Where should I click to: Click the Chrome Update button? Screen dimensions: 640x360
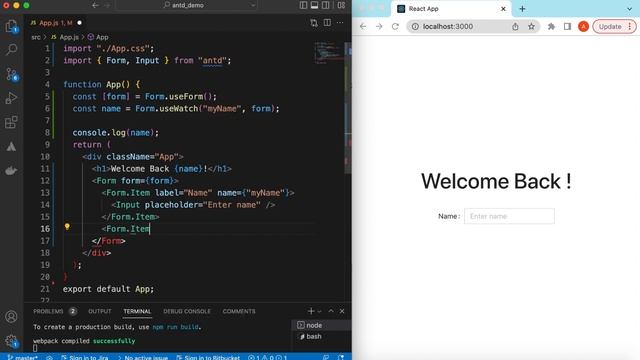(x=614, y=27)
